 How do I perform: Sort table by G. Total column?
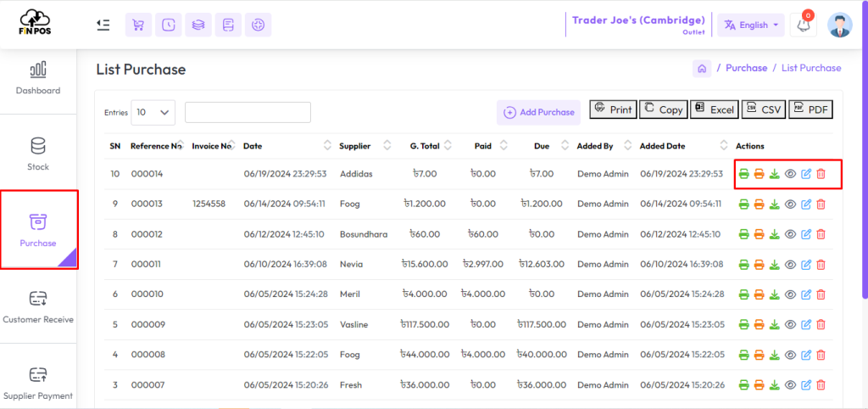tap(448, 146)
